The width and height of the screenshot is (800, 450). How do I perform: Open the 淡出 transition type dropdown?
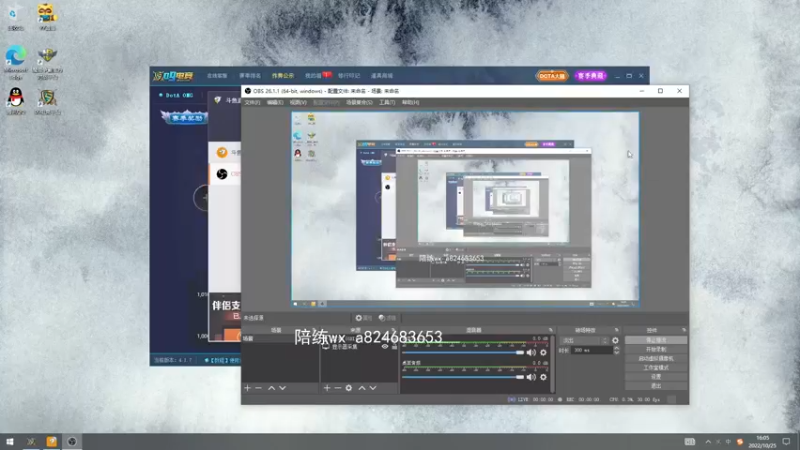(x=584, y=340)
